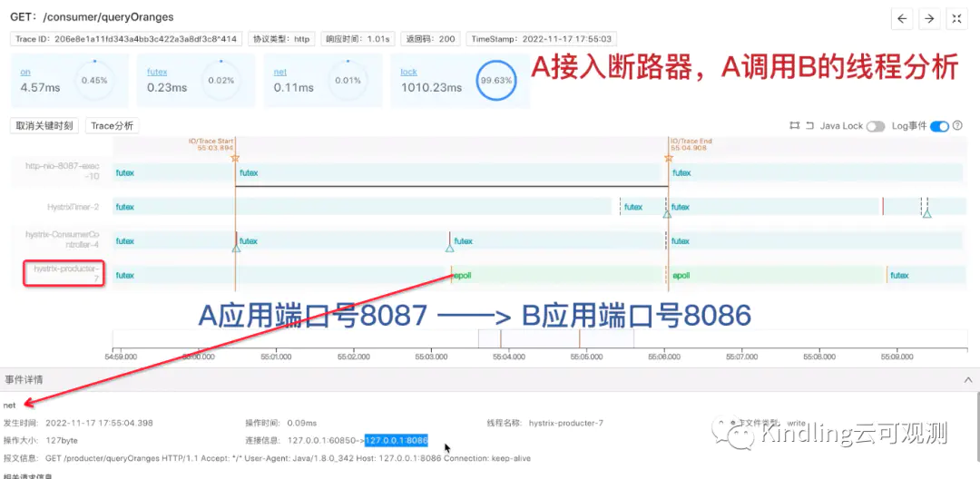This screenshot has width=980, height=479.
Task: Open the net metric link
Action: (279, 72)
